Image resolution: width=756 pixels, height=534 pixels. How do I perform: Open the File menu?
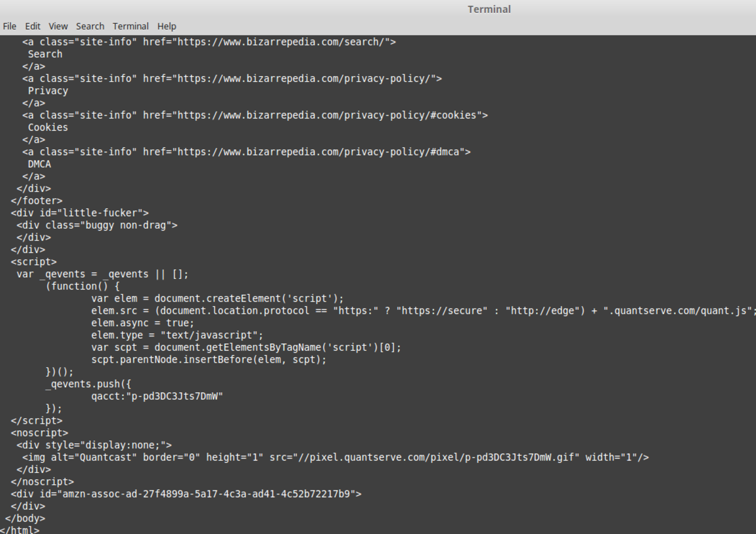[9, 26]
